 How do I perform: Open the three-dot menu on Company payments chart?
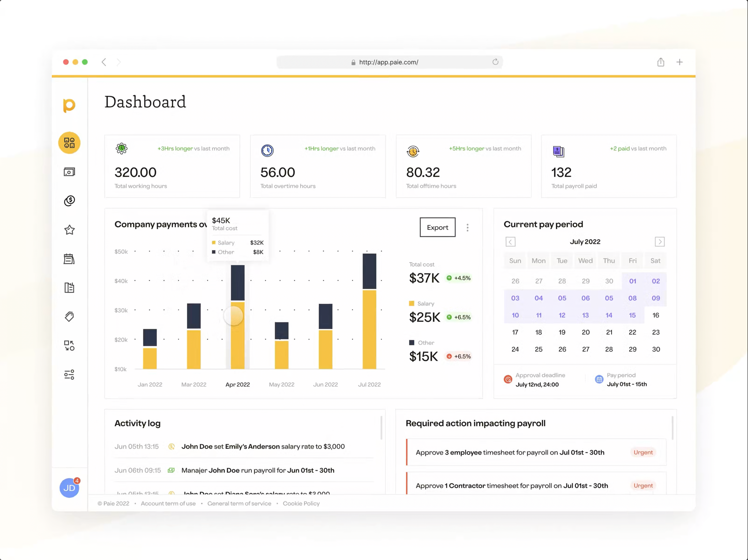click(467, 227)
